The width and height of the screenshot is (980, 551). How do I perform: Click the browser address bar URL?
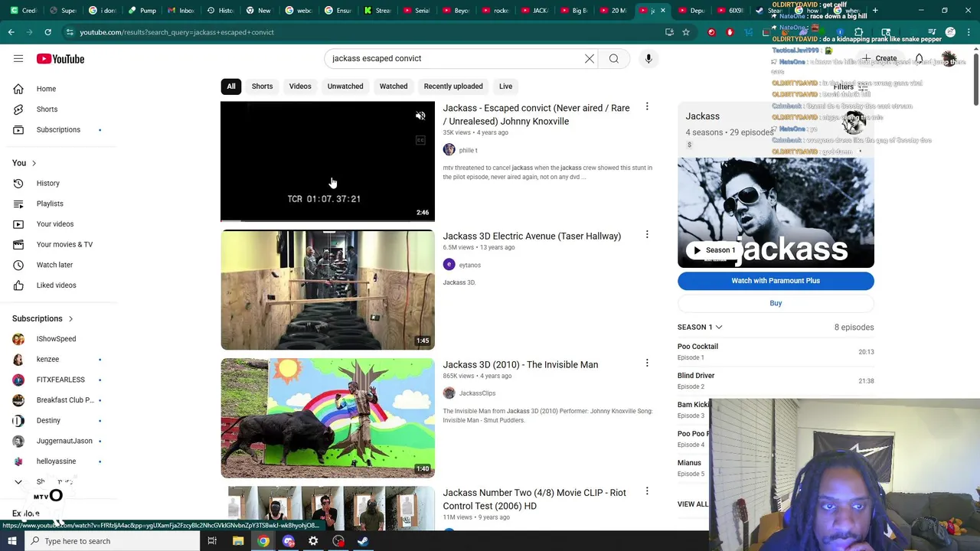pos(176,32)
